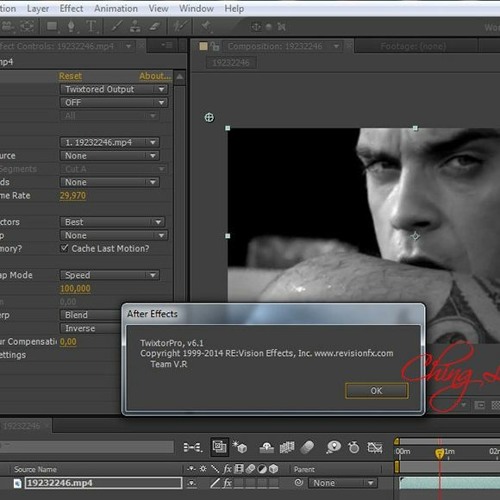Click the 19232246 breadcrumb in composition viewer
This screenshot has width=500, height=500.
point(231,62)
